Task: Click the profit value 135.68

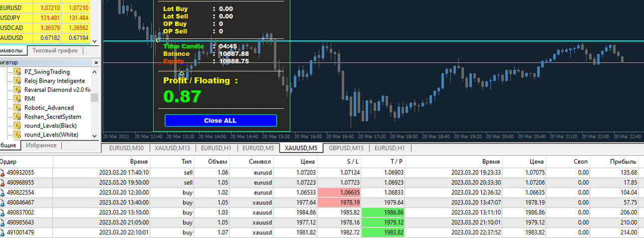Action: click(x=628, y=172)
